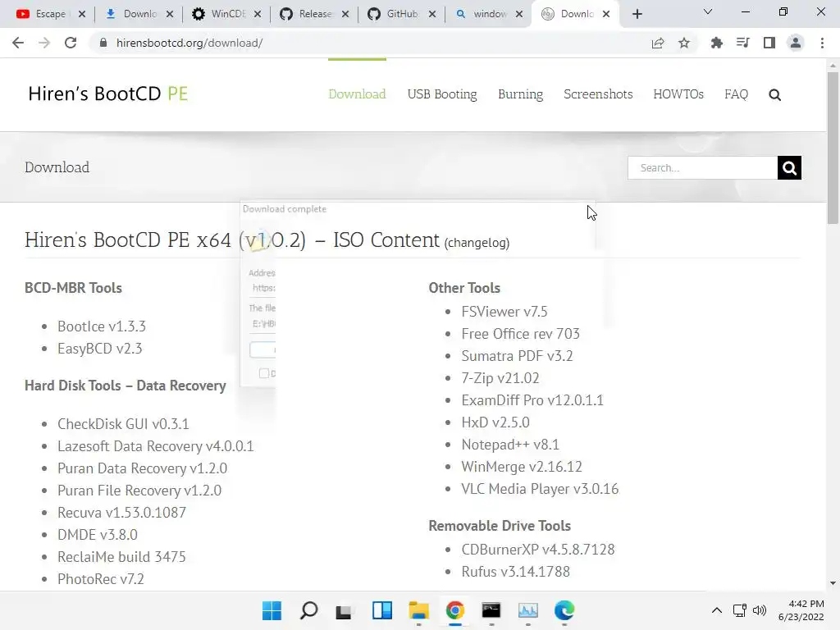Image resolution: width=840 pixels, height=630 pixels.
Task: Open the FAQ nav item
Action: click(736, 94)
